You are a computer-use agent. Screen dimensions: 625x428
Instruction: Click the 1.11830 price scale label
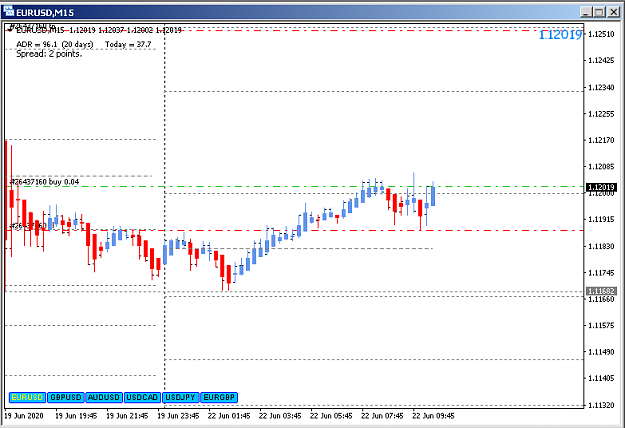pos(601,246)
